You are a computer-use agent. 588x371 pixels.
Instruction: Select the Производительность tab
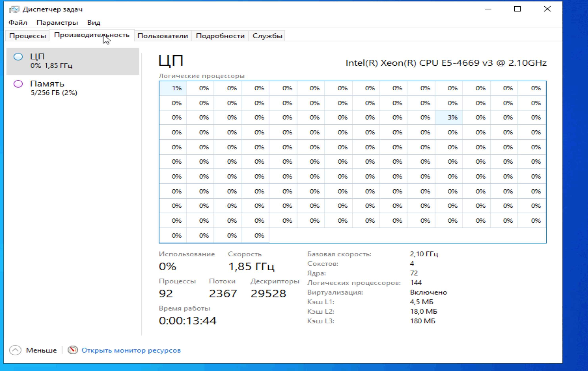tap(92, 35)
